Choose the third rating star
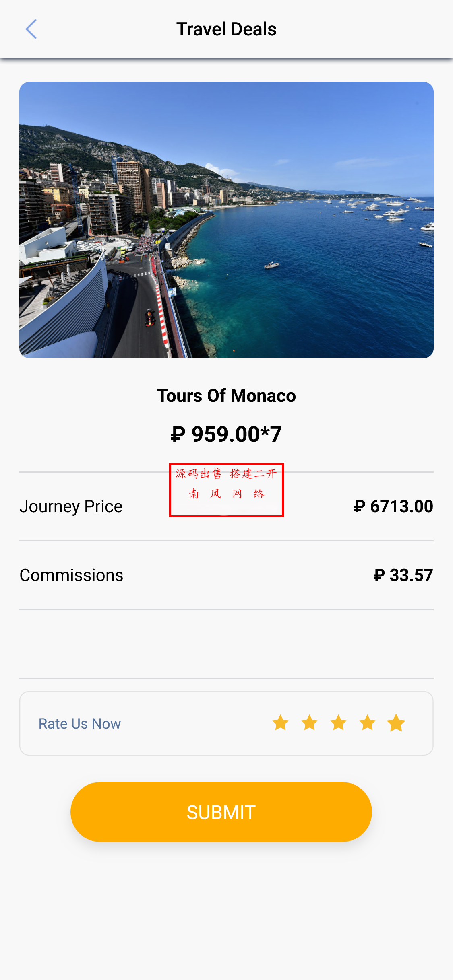 point(339,723)
